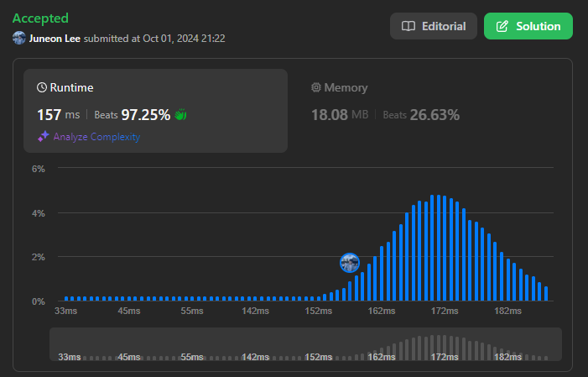
Task: Click the 162ms label on the chart axis
Action: pyautogui.click(x=382, y=311)
